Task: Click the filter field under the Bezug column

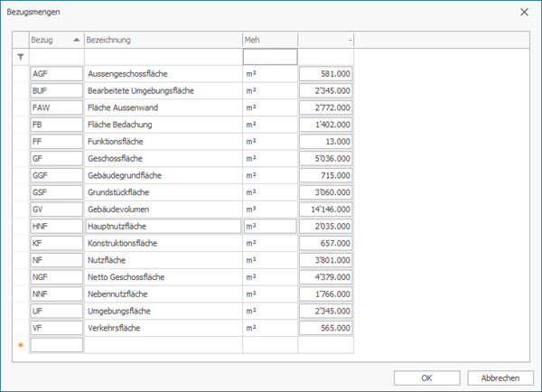Action: (56, 57)
